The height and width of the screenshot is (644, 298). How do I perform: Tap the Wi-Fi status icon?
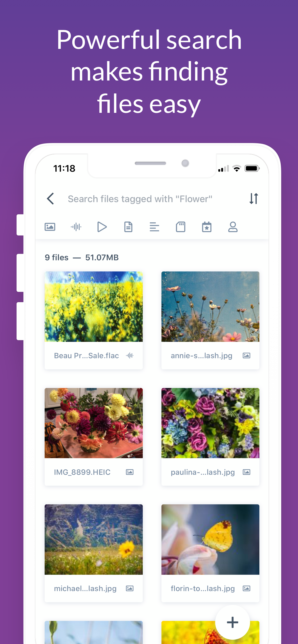click(237, 168)
